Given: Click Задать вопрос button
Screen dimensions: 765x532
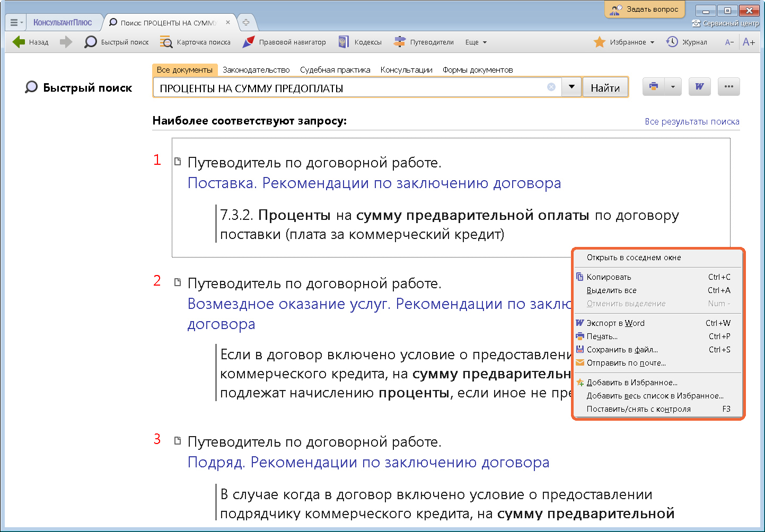Looking at the screenshot, I should [x=645, y=9].
